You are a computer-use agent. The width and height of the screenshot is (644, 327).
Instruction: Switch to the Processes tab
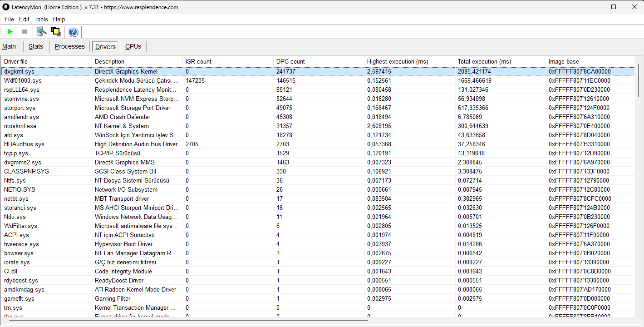point(70,46)
